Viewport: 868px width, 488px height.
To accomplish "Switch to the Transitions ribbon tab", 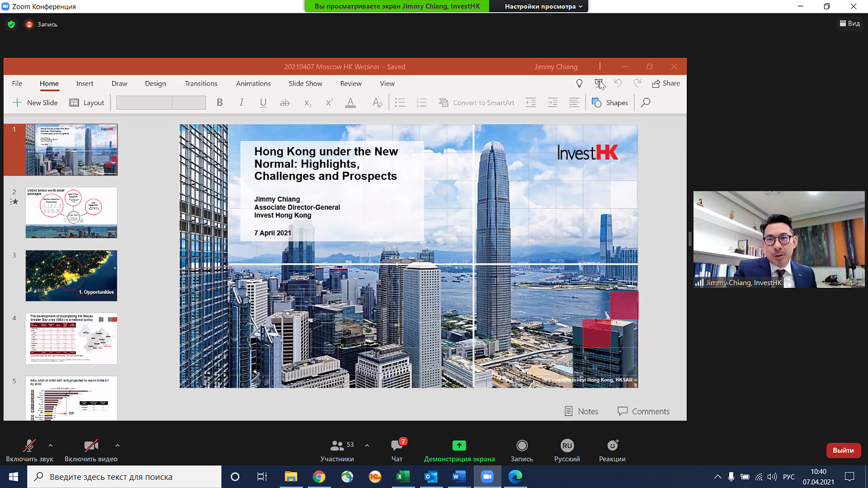I will 201,83.
